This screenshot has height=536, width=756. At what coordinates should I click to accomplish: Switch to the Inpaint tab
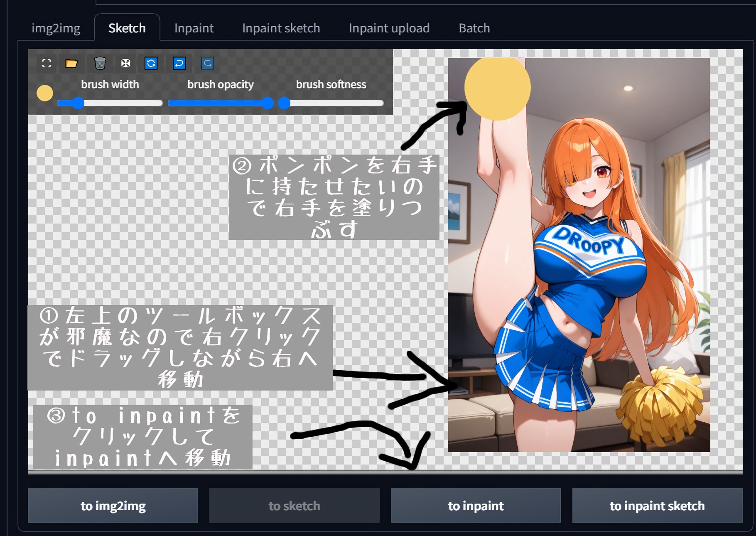pos(194,28)
